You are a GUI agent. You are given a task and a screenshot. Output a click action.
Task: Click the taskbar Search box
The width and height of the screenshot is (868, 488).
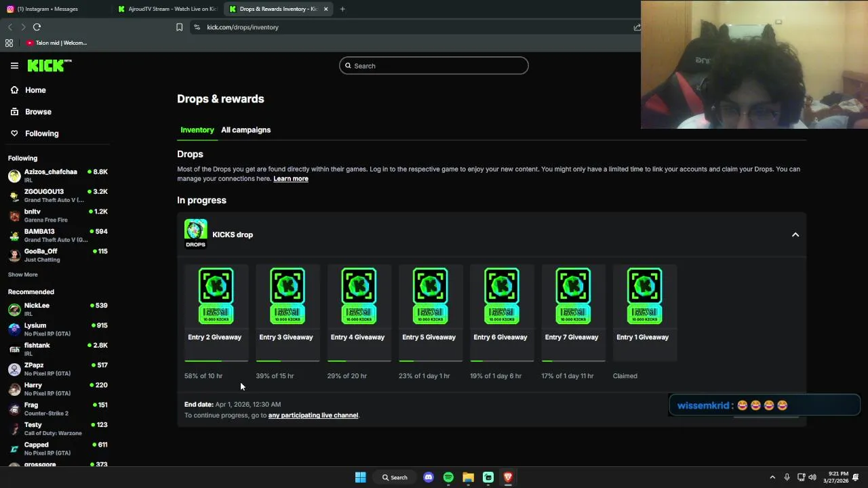tap(395, 477)
